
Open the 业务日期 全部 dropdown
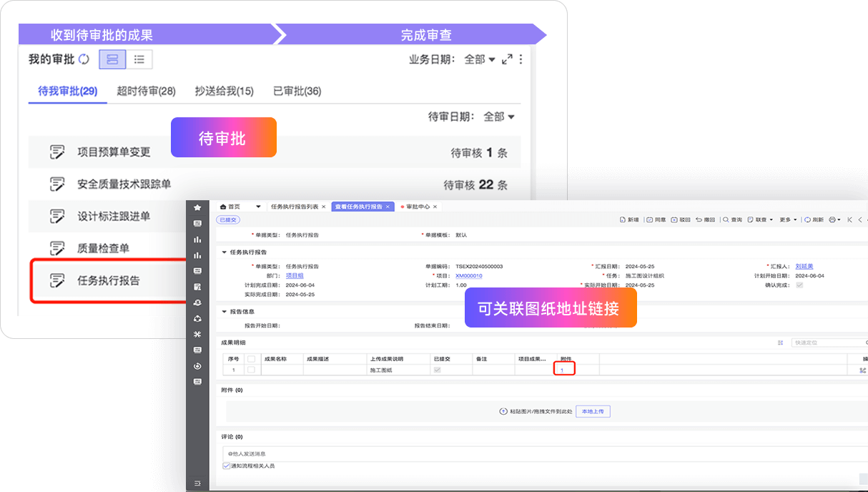point(480,59)
